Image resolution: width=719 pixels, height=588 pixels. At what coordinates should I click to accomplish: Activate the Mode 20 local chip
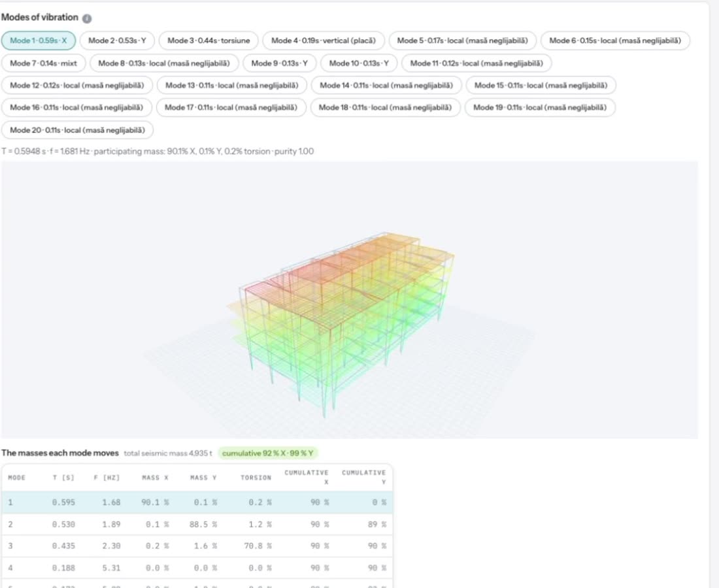(77, 130)
